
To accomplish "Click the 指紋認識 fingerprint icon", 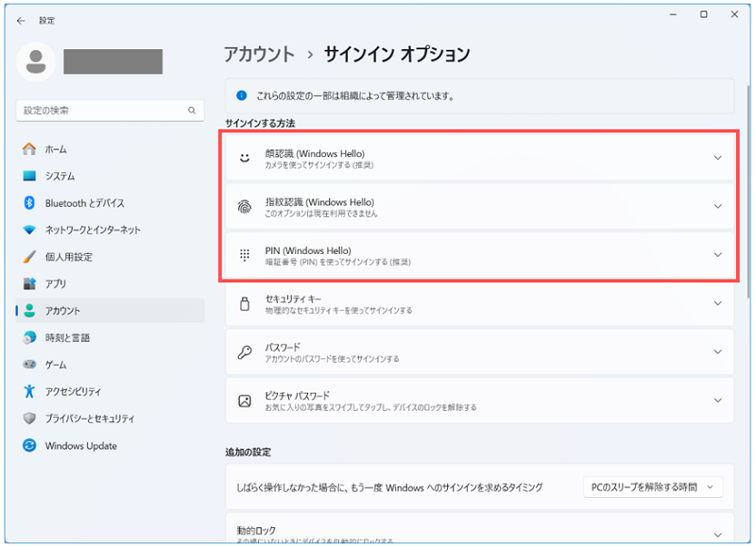I will 245,206.
